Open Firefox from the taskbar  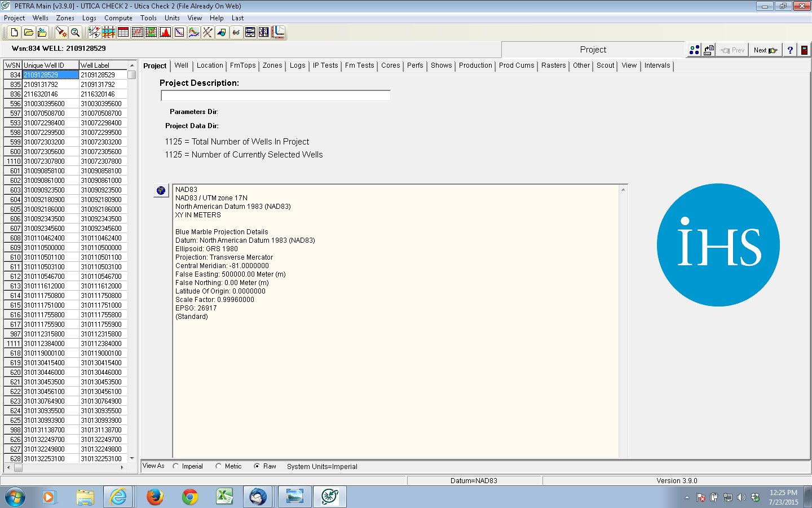[155, 497]
